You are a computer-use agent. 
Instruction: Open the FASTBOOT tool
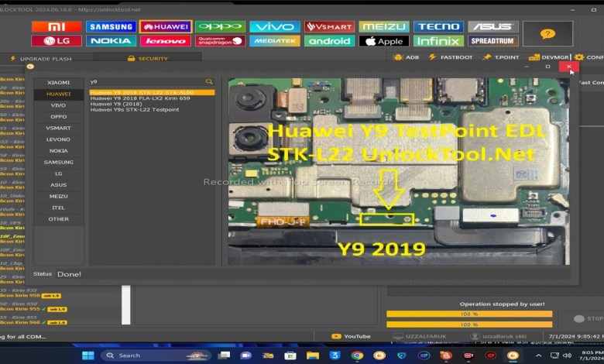point(451,57)
